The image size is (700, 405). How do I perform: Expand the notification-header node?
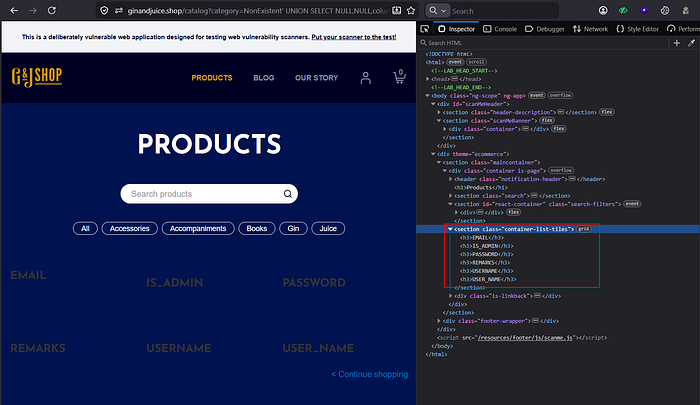tap(450, 179)
